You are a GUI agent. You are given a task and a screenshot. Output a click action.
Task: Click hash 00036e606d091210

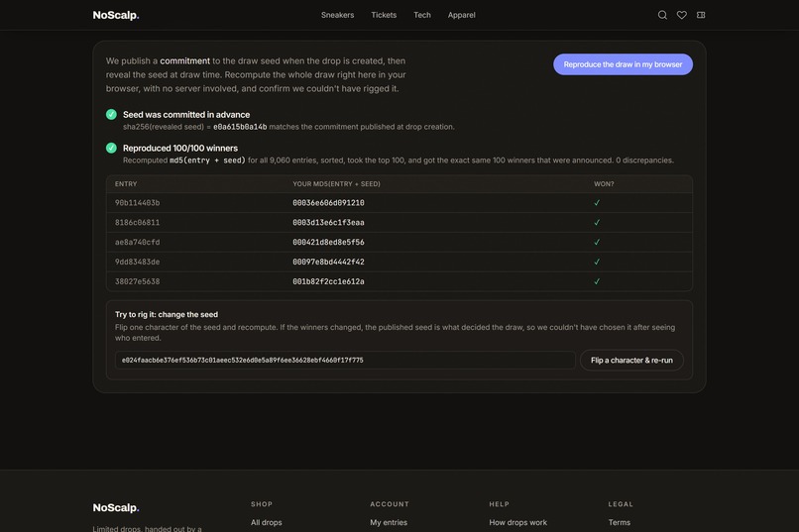pos(328,203)
